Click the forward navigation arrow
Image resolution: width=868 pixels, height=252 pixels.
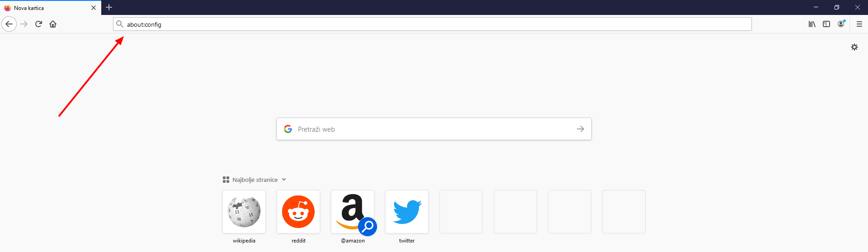(x=24, y=24)
